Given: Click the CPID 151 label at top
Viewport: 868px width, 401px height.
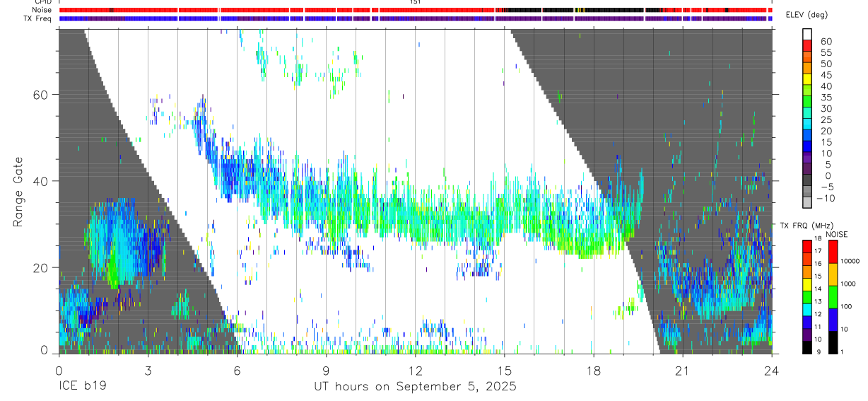Looking at the screenshot, I should tap(416, 2).
